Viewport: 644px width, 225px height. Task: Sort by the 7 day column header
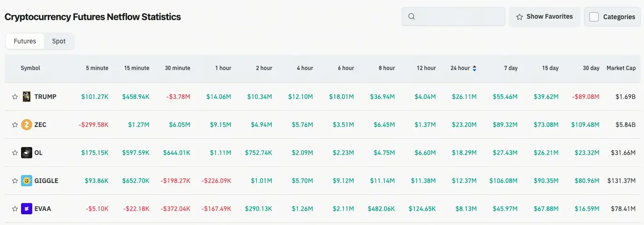(x=511, y=68)
